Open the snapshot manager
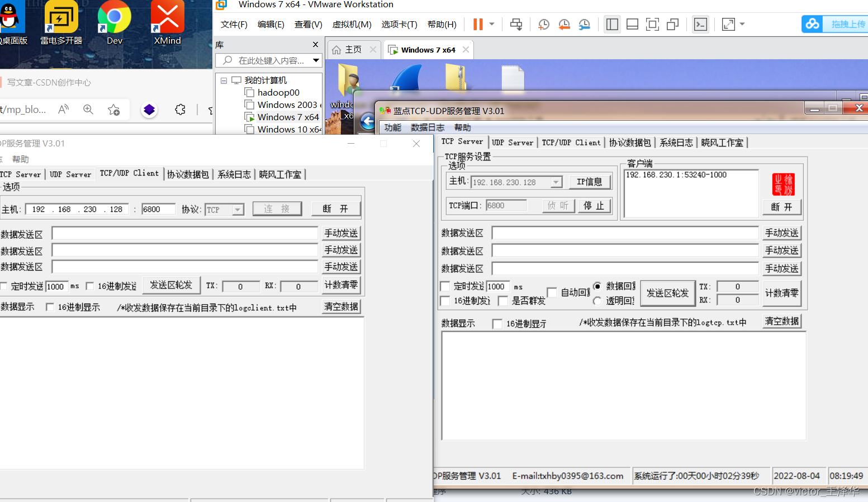868x502 pixels. [584, 24]
